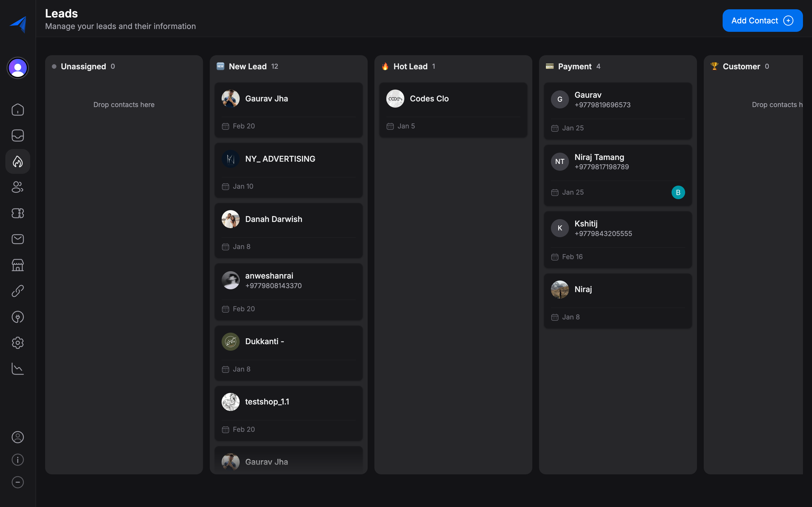812x507 pixels.
Task: Open the storefront icon
Action: tap(17, 265)
